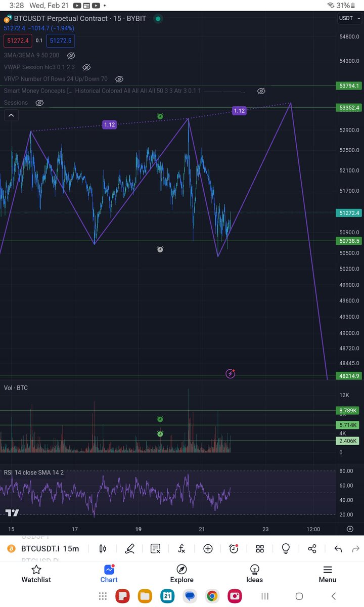Launch Chrome from the dock

pyautogui.click(x=212, y=596)
